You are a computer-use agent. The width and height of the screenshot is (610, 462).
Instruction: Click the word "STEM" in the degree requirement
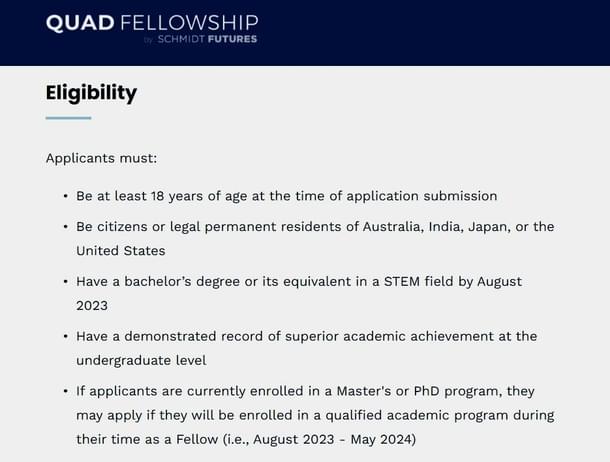pos(395,282)
